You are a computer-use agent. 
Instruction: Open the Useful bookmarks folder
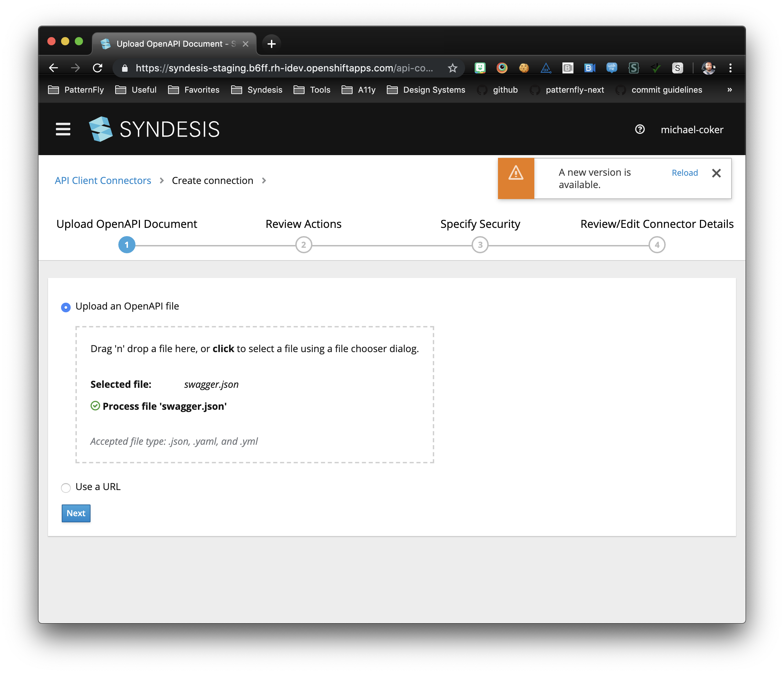pyautogui.click(x=136, y=90)
